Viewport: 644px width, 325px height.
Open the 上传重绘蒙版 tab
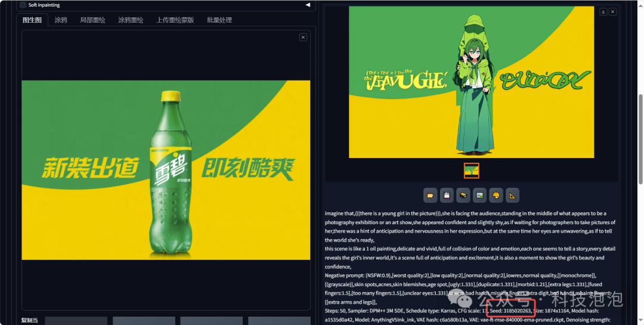175,20
